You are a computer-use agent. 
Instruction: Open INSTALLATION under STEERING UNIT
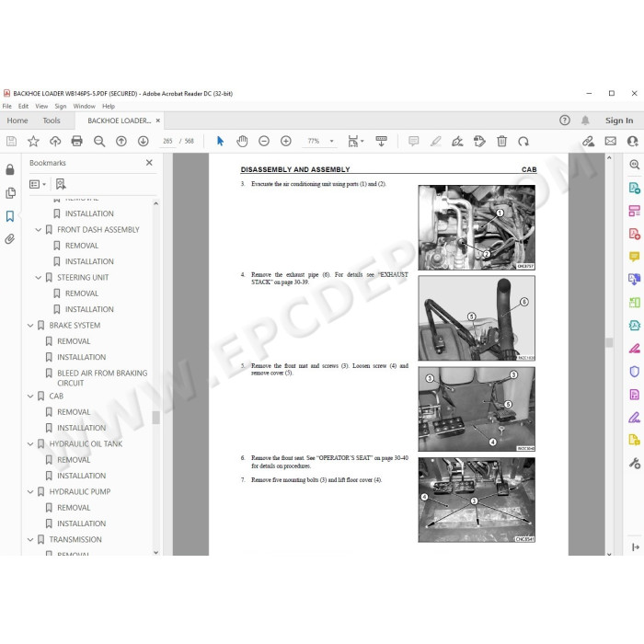click(x=89, y=309)
